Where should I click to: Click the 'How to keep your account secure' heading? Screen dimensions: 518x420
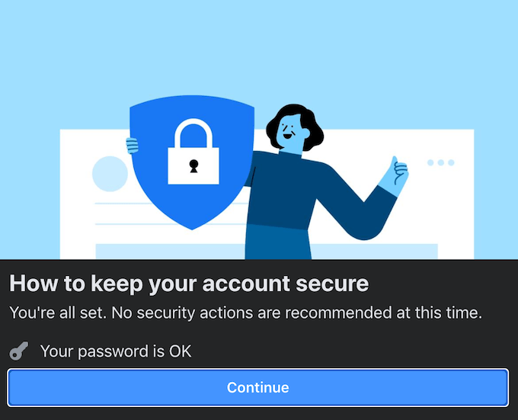click(x=189, y=284)
